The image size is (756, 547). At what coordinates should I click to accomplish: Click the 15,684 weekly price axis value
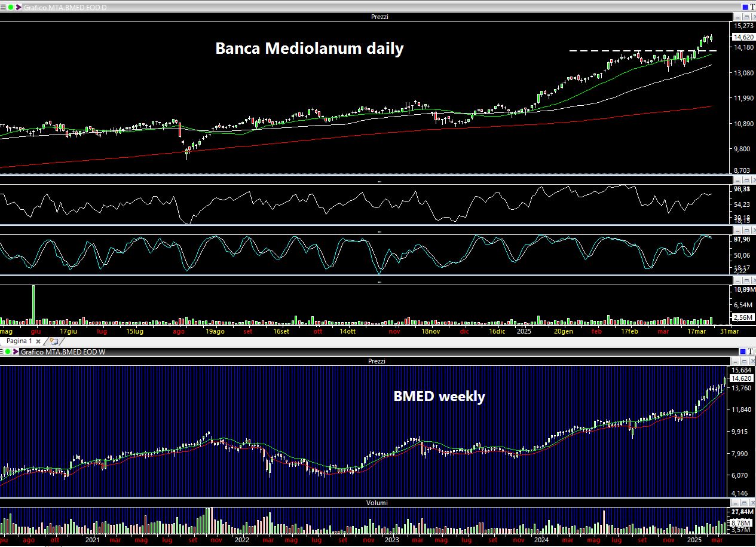743,370
